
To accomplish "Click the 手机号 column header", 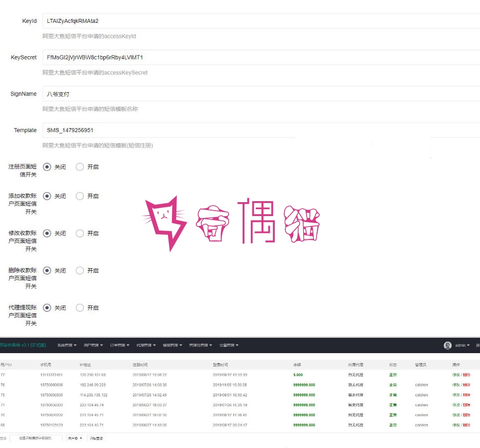I will (46, 365).
